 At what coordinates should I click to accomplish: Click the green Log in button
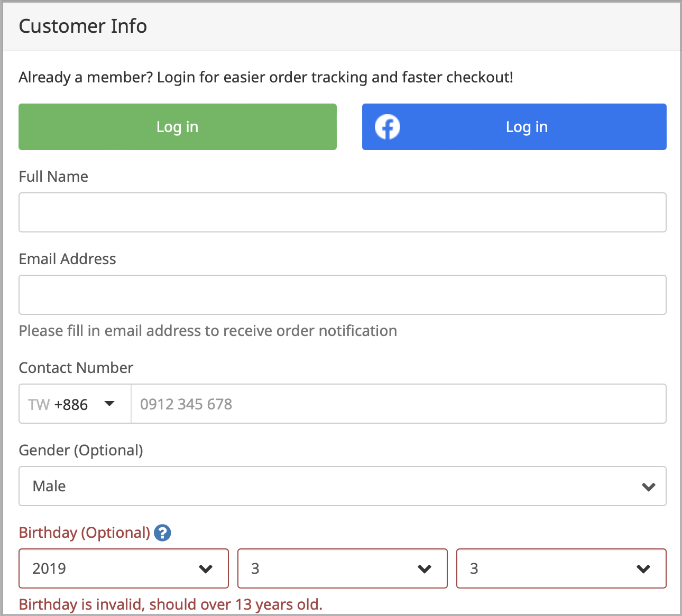(x=177, y=127)
